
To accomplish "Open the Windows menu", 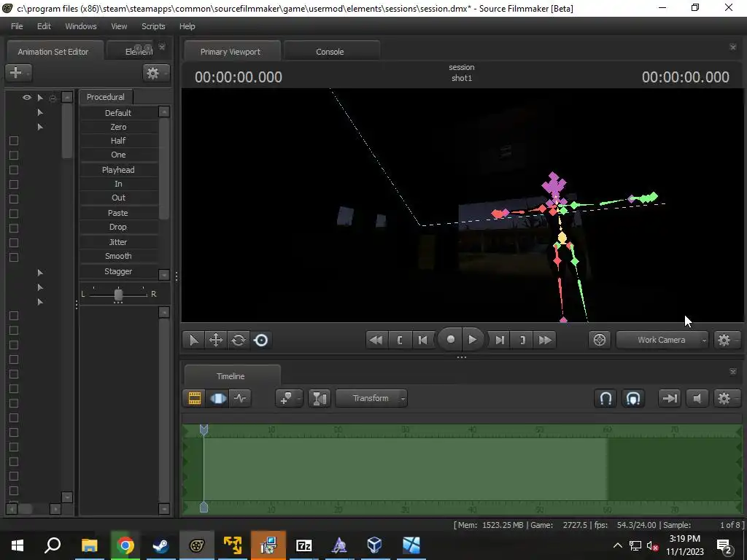I will (80, 26).
